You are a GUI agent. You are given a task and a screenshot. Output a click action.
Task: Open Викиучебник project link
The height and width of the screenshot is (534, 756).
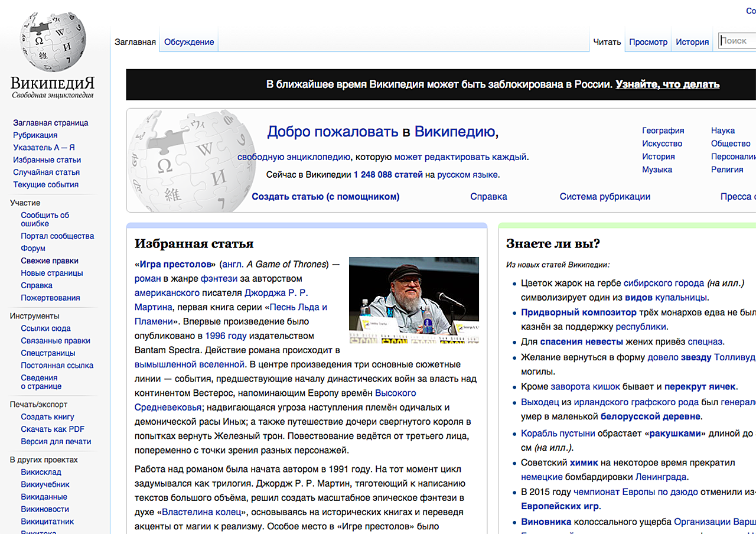point(45,484)
